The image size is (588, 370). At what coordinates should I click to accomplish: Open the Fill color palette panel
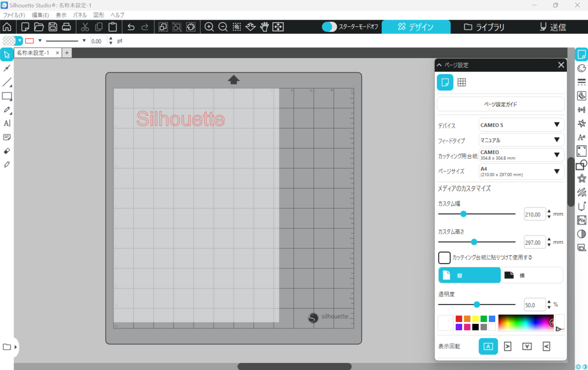tap(582, 68)
